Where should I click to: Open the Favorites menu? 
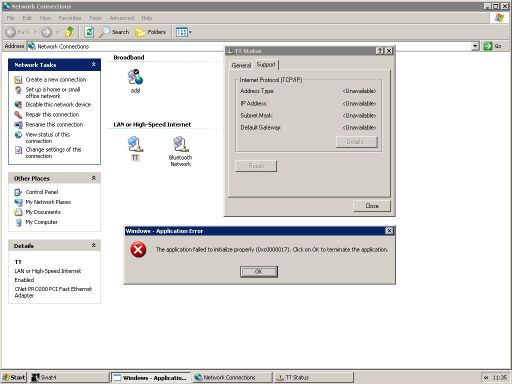tap(70, 18)
